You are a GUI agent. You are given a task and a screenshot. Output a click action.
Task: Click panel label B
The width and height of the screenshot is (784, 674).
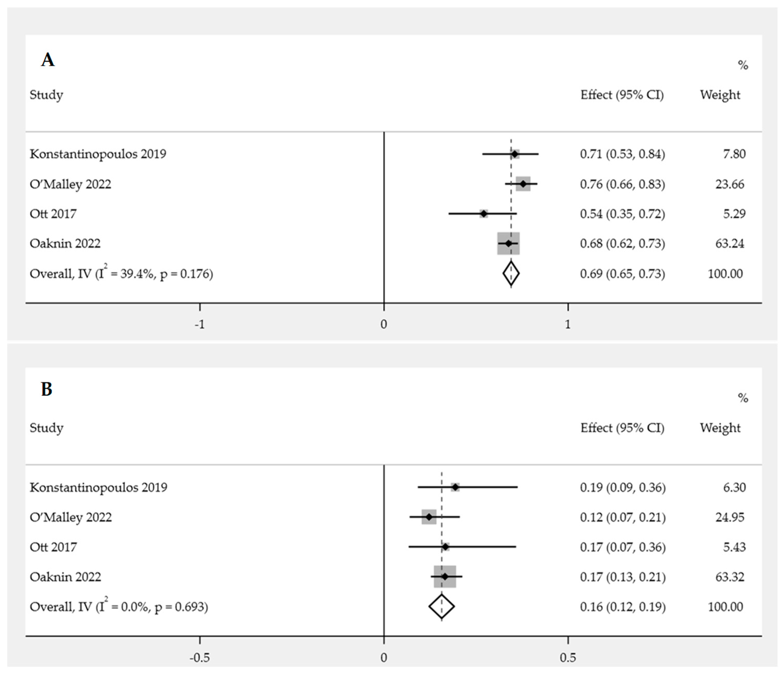(x=46, y=389)
